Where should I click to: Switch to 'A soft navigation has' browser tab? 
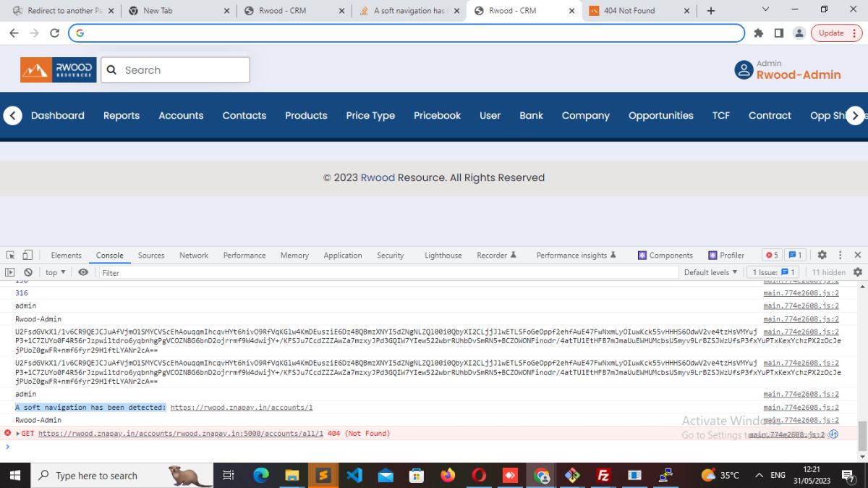409,10
